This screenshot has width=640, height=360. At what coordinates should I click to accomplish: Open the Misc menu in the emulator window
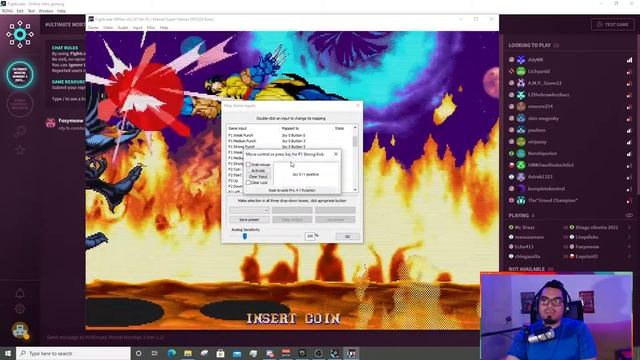[151, 28]
